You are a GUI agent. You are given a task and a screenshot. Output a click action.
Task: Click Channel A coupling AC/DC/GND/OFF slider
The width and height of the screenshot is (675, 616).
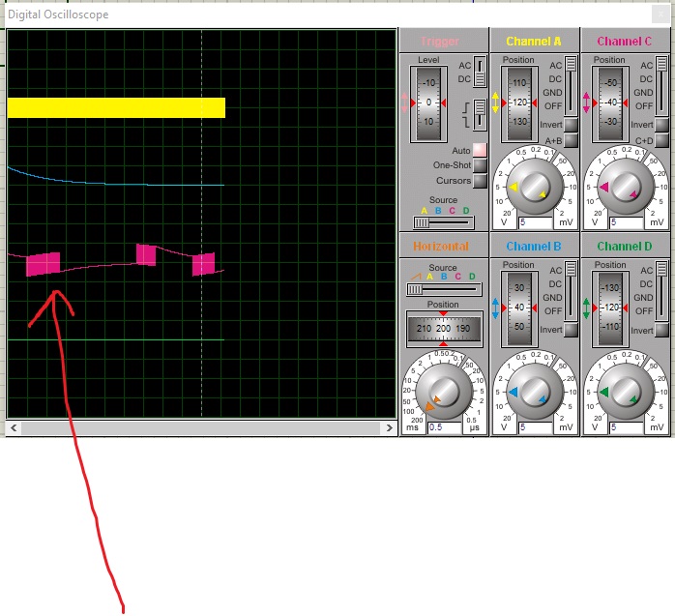click(571, 86)
